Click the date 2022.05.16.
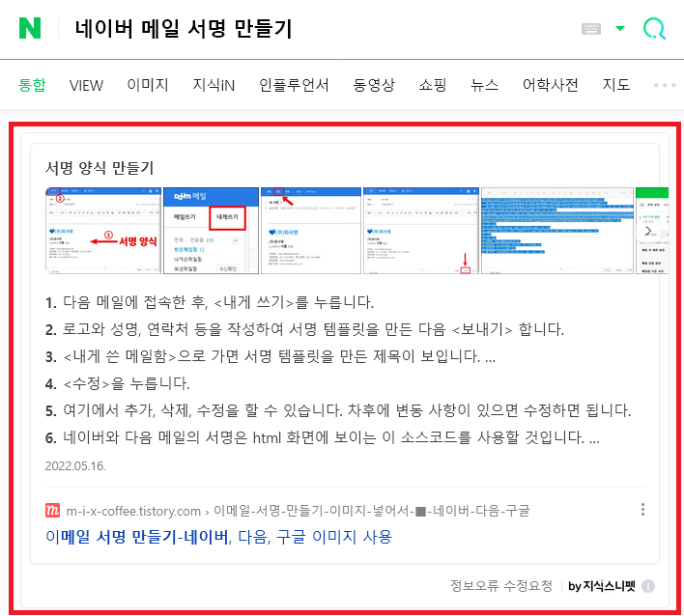 [75, 466]
